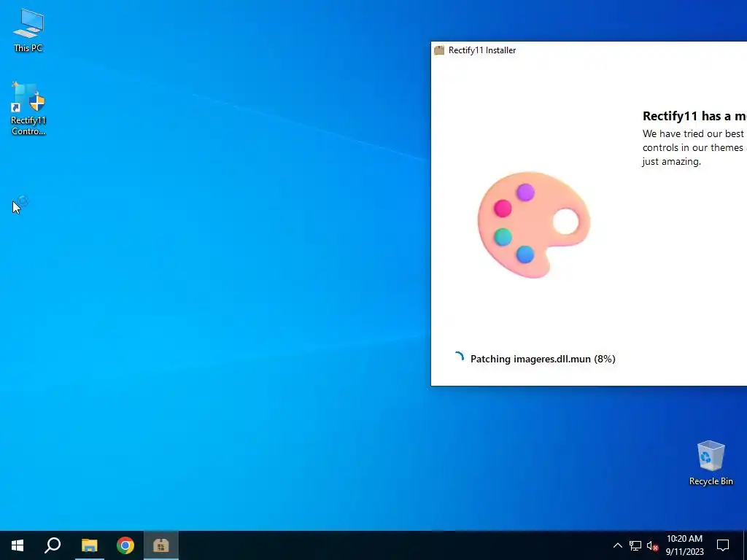Click the 'just amazing.' description line
Viewport: 747px width, 560px height.
tap(671, 161)
